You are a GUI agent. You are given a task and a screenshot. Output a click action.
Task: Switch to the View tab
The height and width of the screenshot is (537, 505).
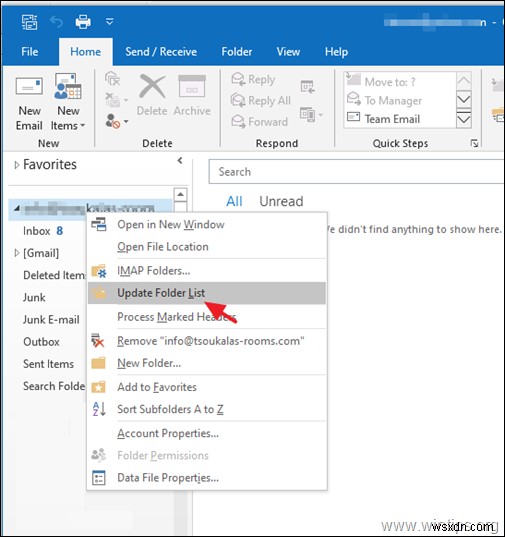[x=288, y=52]
